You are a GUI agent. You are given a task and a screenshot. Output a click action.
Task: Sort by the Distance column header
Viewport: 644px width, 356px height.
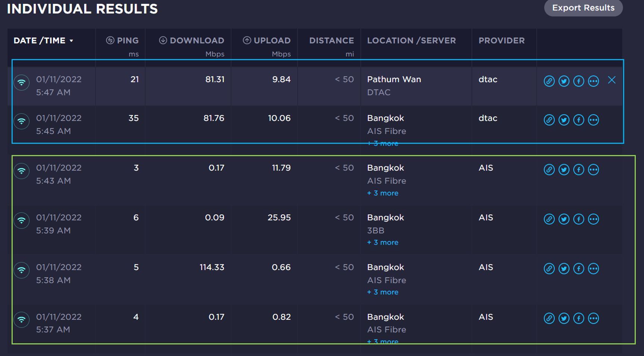(332, 40)
